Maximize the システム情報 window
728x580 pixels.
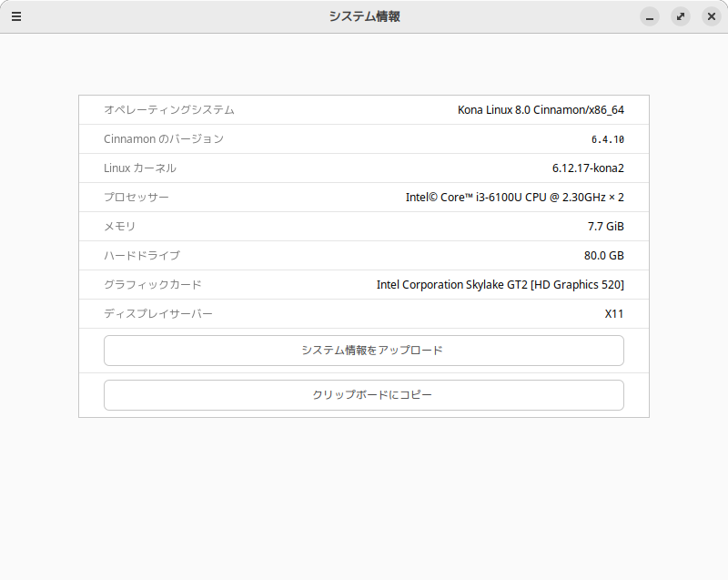pos(680,16)
